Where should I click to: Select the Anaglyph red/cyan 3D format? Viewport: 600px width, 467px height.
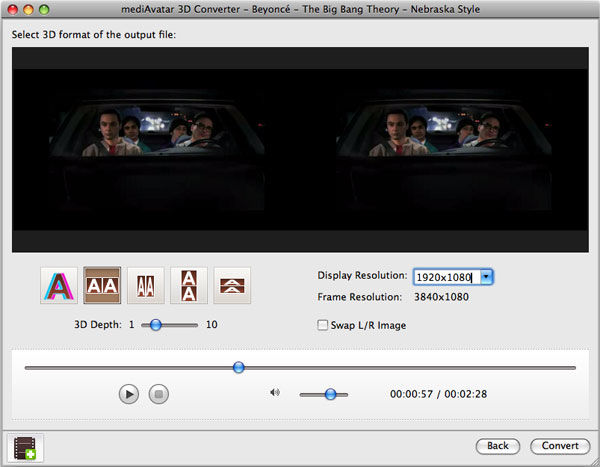click(x=59, y=286)
